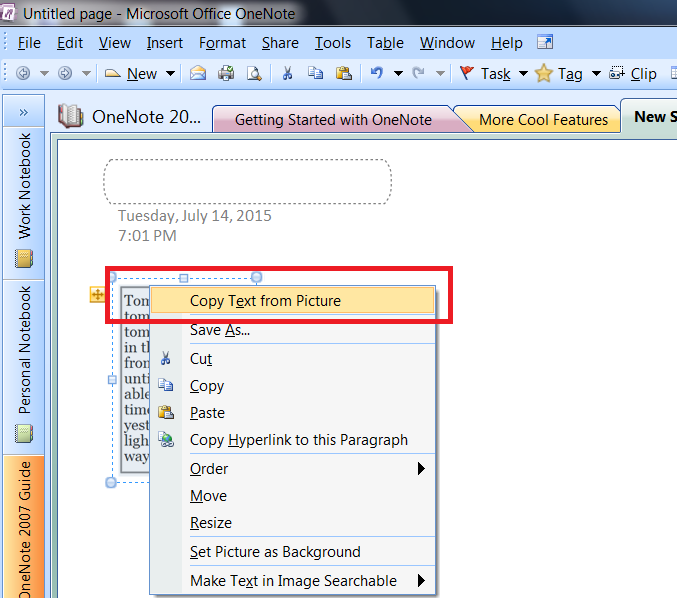The height and width of the screenshot is (598, 677).
Task: Open the Undo dropdown arrow
Action: point(398,73)
